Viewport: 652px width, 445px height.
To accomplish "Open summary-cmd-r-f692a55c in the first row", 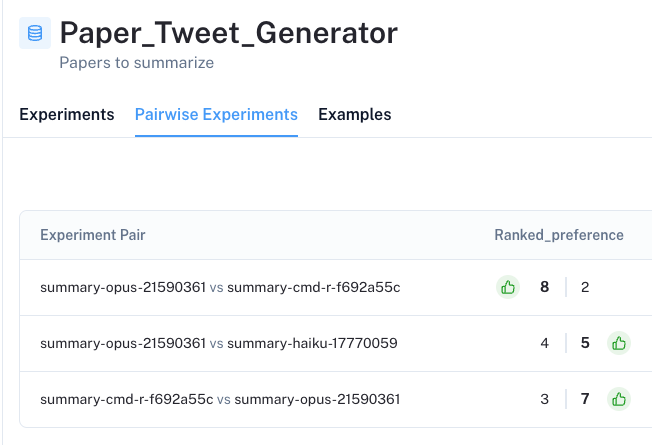I will [314, 287].
